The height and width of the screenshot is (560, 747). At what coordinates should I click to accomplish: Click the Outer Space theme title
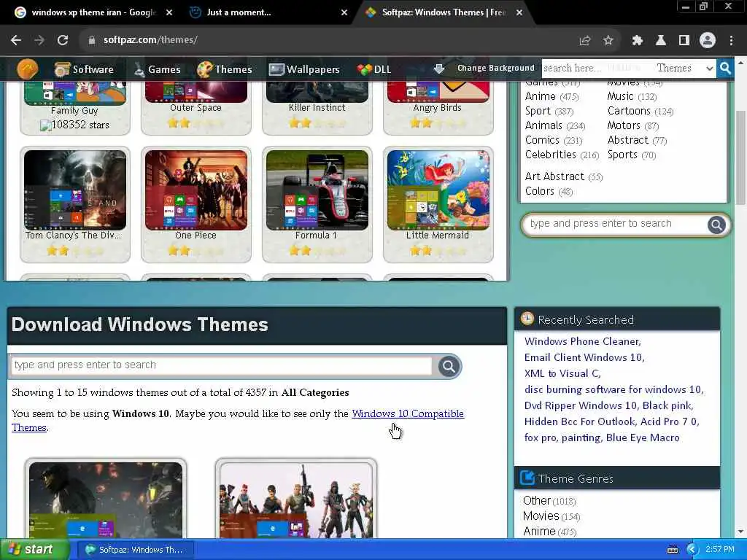196,108
